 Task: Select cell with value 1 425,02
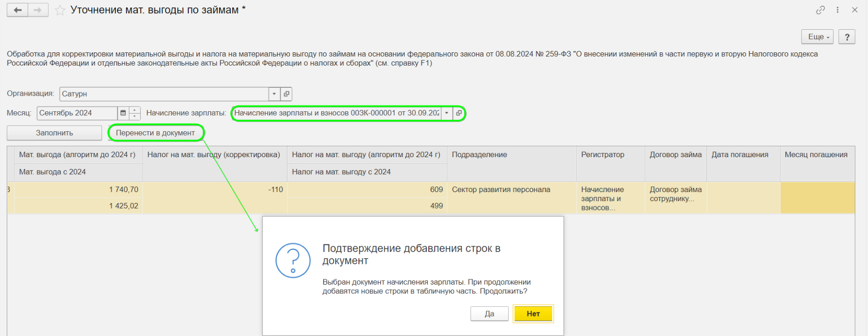tap(78, 206)
